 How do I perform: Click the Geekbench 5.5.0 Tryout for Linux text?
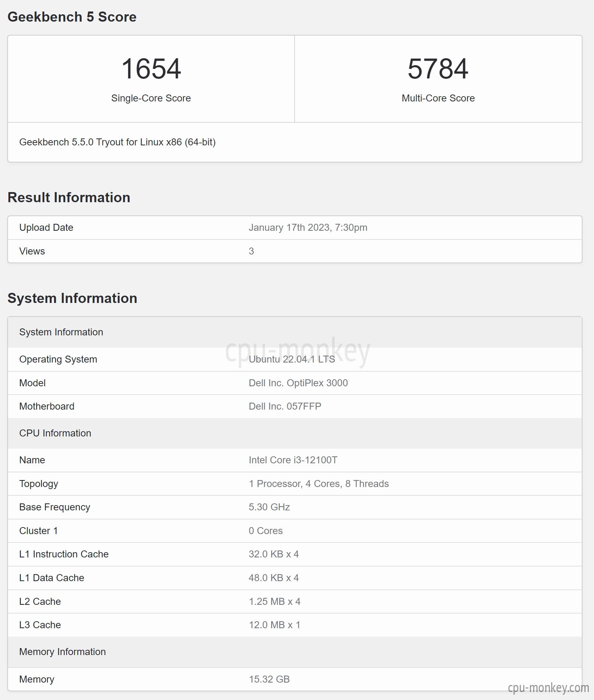(117, 142)
